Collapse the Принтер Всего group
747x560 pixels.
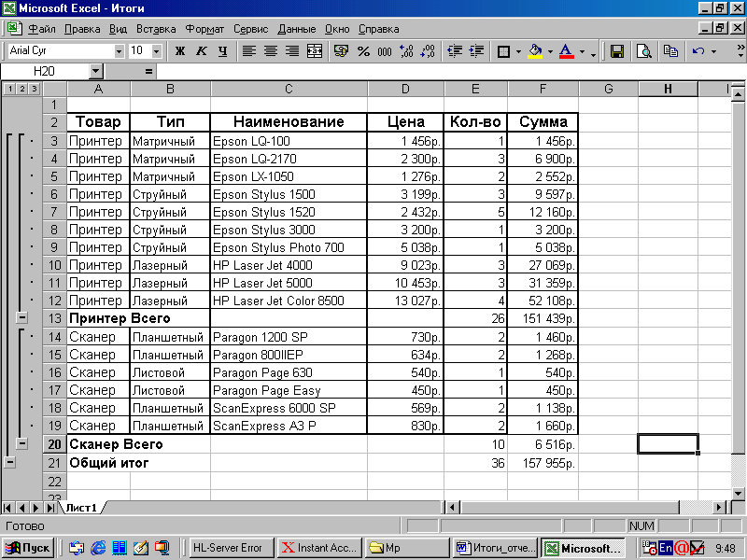point(21,317)
